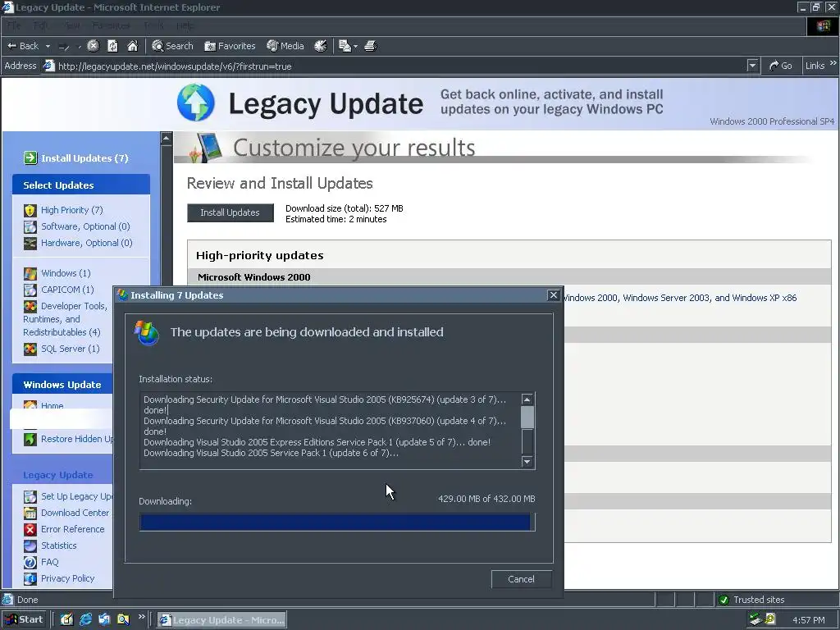
Task: Go to the Home page icon
Action: tap(132, 46)
